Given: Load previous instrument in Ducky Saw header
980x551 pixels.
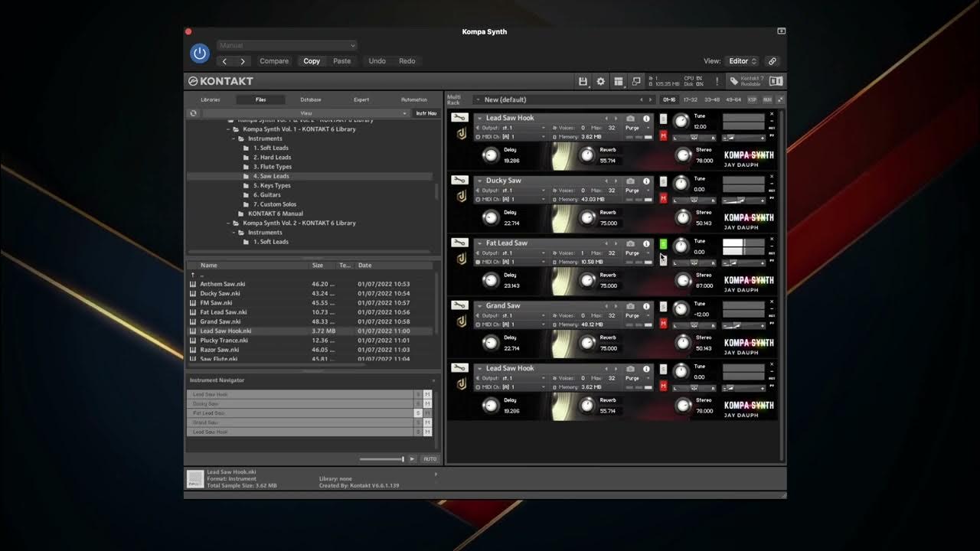Looking at the screenshot, I should [606, 181].
